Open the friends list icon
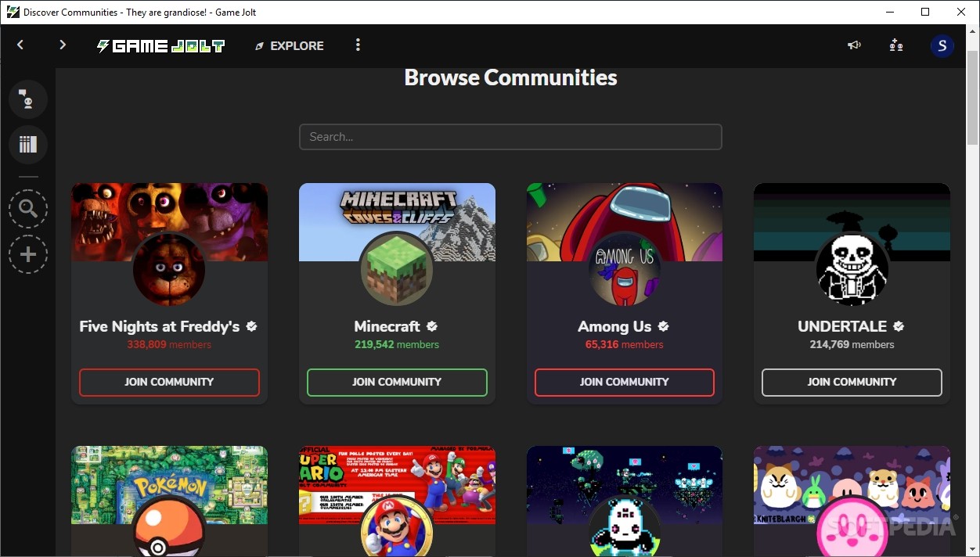 (896, 45)
